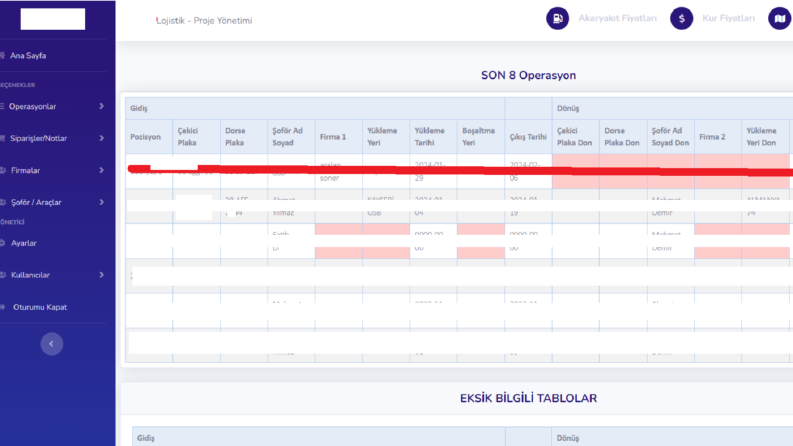
Task: Select Oturumu Kapat to log out
Action: [40, 307]
